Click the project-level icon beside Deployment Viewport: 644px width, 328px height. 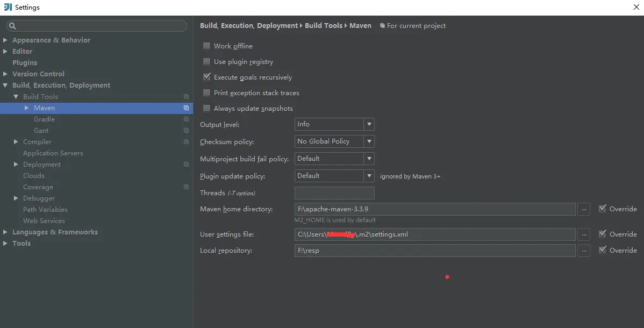point(186,165)
